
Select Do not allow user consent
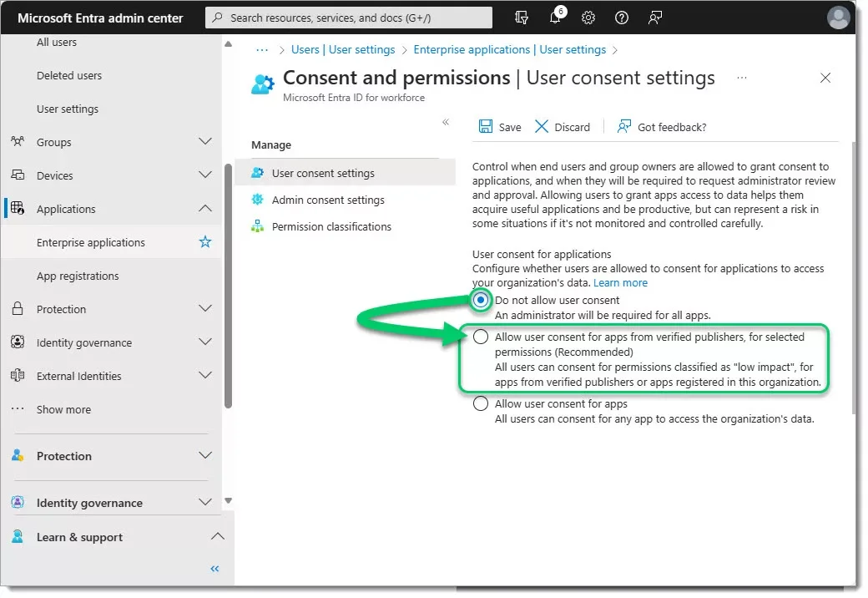(481, 300)
